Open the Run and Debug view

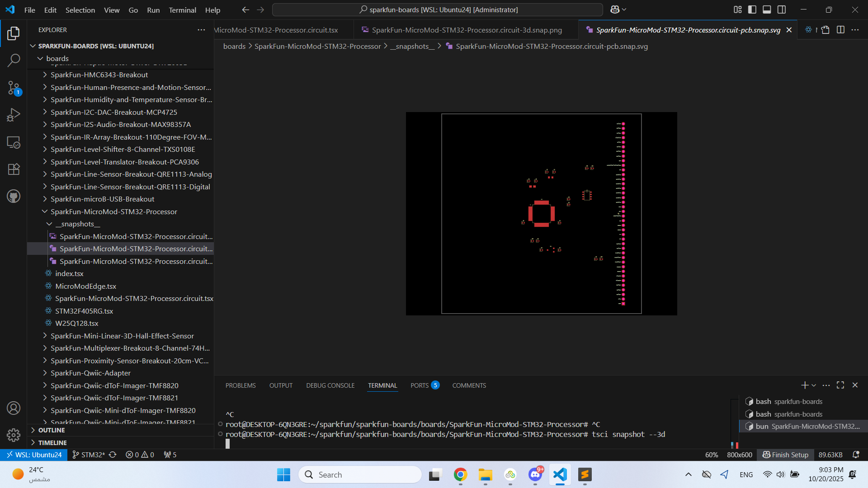(x=14, y=115)
